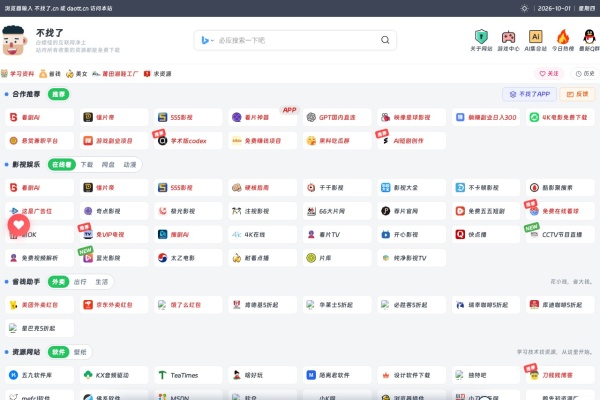Image resolution: width=600 pixels, height=400 pixels.
Task: Open the 555影视 site under 合作推荐
Action: (188, 117)
